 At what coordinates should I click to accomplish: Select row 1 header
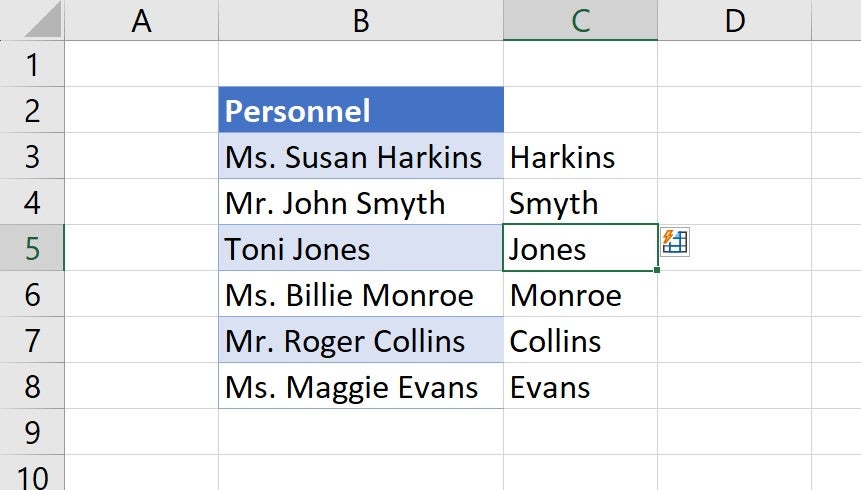(32, 64)
